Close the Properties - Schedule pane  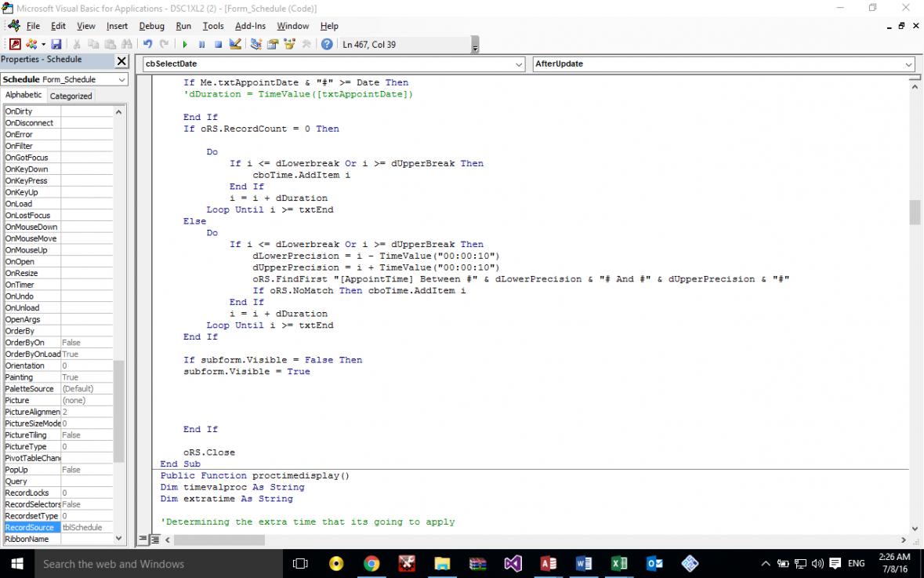tap(121, 60)
